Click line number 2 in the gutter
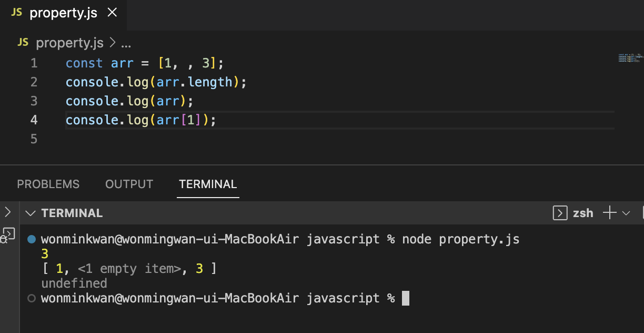 (34, 82)
